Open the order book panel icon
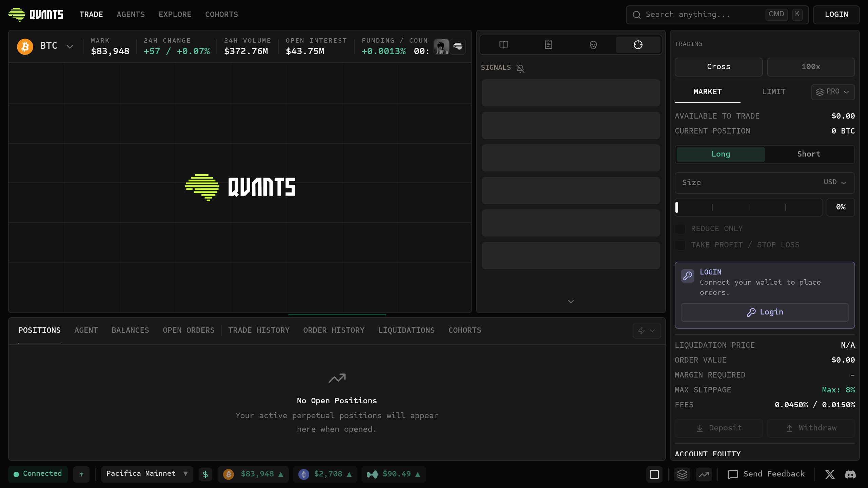 (x=504, y=45)
